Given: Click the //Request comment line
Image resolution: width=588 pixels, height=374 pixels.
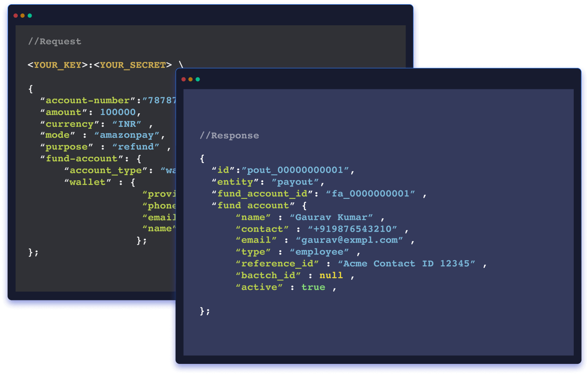Looking at the screenshot, I should coord(54,41).
